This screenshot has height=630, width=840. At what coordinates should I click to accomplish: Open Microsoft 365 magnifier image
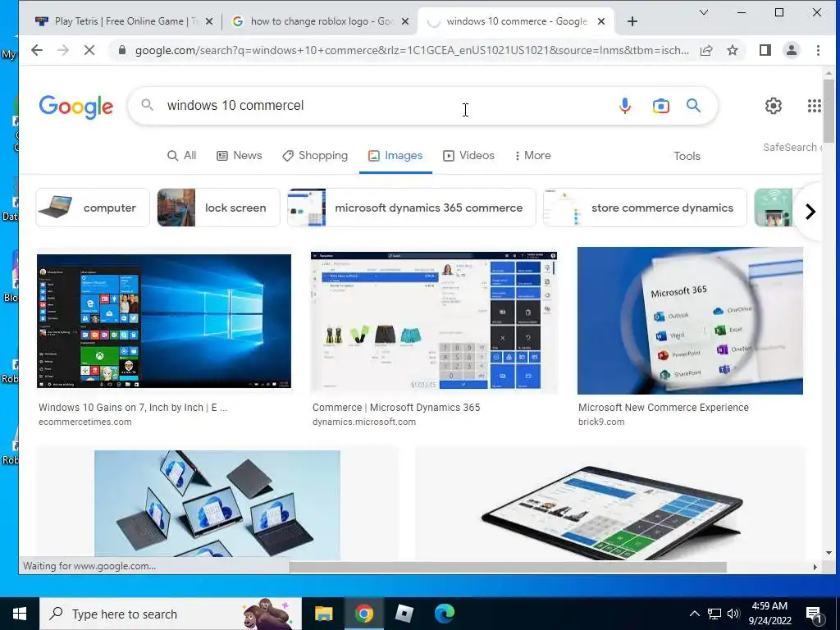click(x=690, y=321)
